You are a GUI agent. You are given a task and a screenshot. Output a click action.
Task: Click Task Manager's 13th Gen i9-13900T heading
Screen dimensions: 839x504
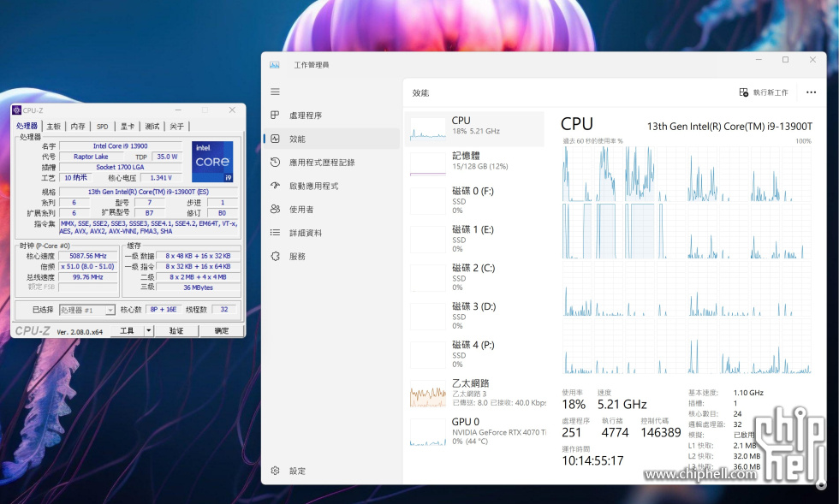[729, 127]
